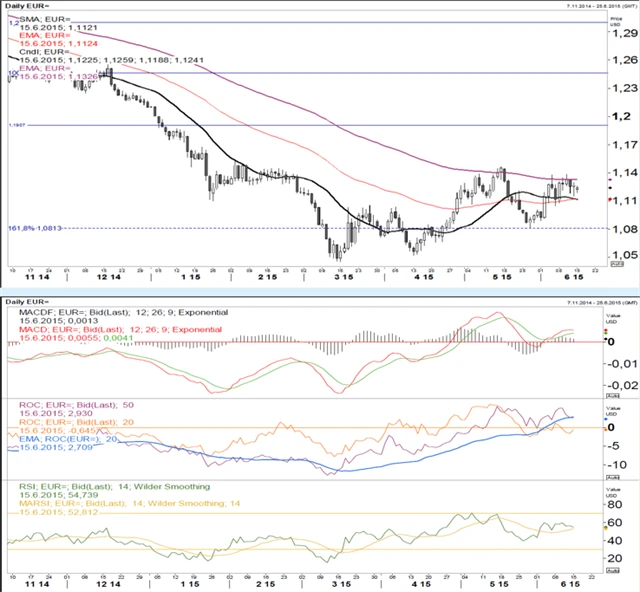Select the 'RSI; EUR=; Bid(Last); 14; Wilder Smoothing' legend
640x592 pixels.
coord(115,487)
